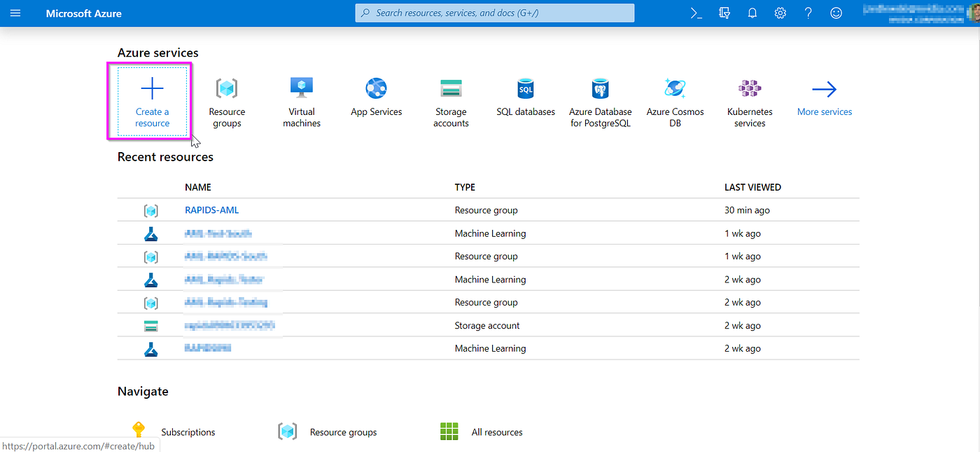Open the help question mark icon
980x452 pixels.
click(808, 13)
